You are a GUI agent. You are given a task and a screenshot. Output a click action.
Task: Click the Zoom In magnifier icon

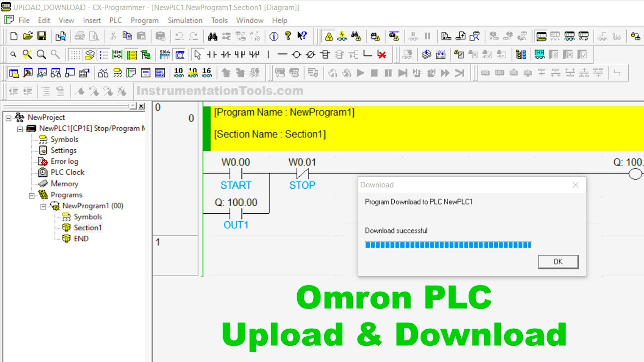coord(41,55)
